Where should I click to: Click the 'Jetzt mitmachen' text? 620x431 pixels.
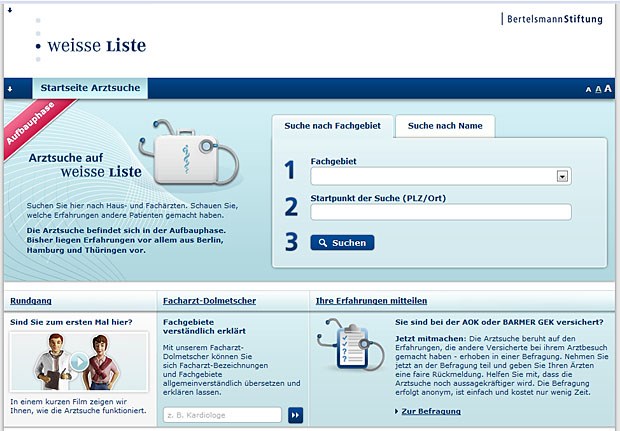pyautogui.click(x=431, y=338)
